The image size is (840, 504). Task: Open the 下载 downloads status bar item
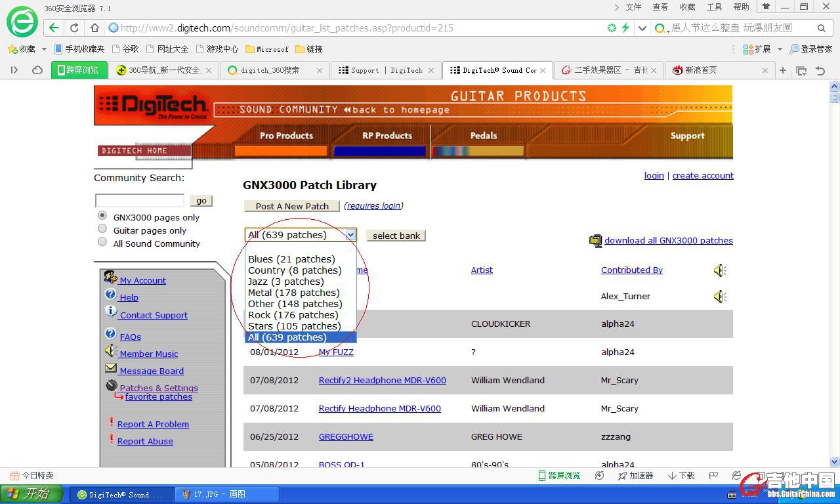pyautogui.click(x=681, y=476)
